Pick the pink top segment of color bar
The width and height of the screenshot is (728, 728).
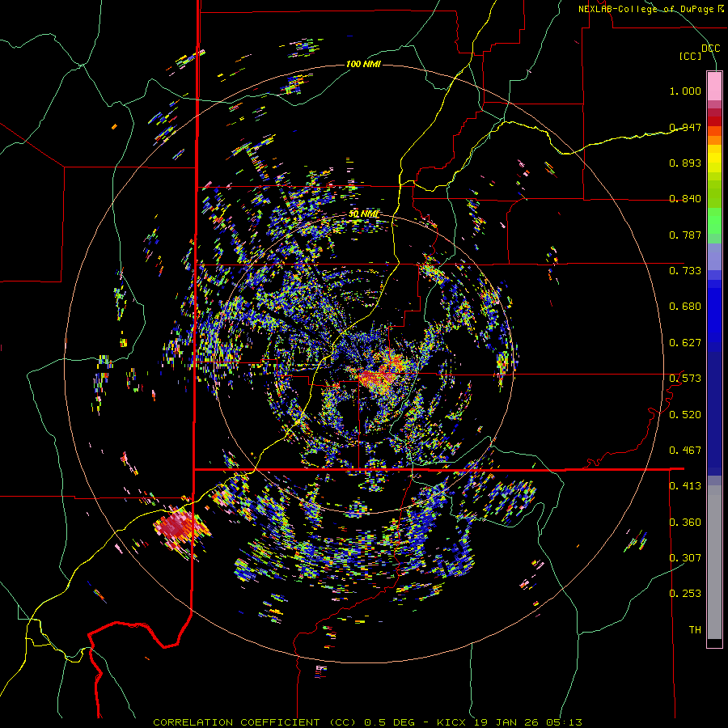coord(714,86)
